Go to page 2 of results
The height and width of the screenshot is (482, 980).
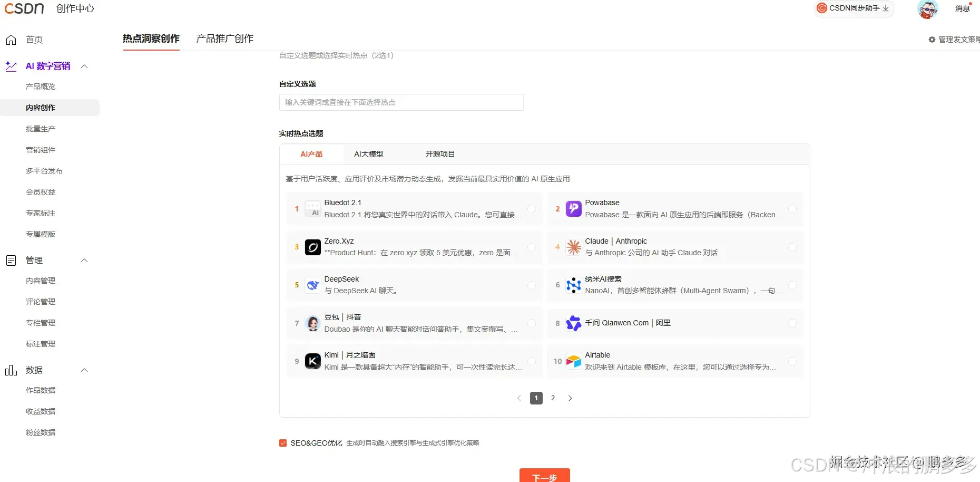[x=553, y=398]
